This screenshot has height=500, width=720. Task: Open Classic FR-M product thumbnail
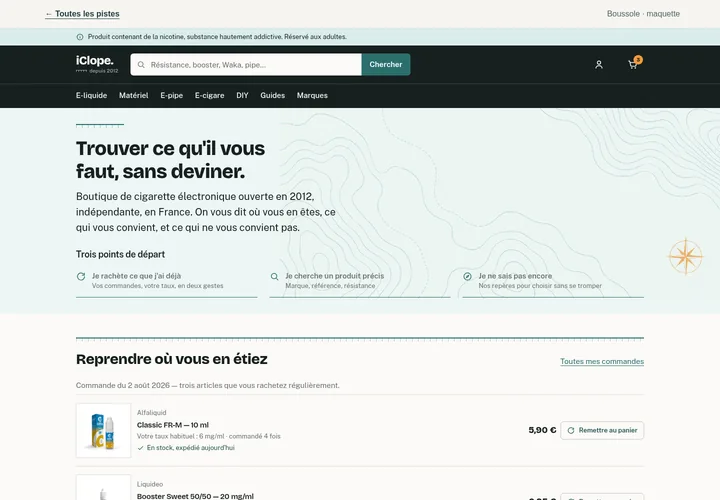pos(103,430)
